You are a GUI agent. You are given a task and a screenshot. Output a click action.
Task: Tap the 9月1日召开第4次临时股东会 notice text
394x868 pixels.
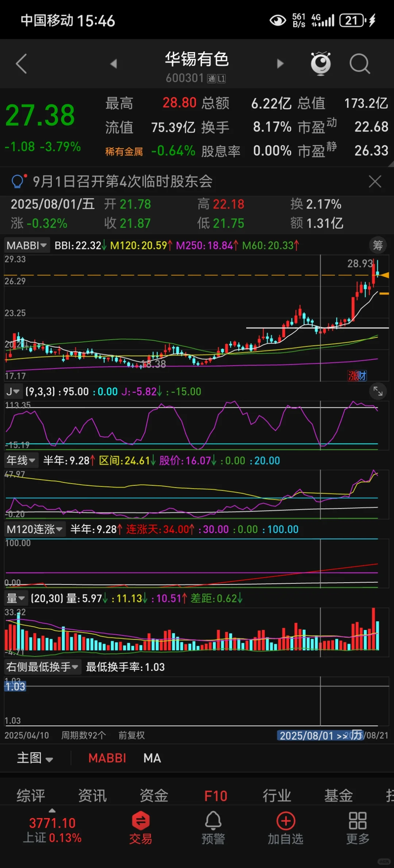pyautogui.click(x=123, y=181)
